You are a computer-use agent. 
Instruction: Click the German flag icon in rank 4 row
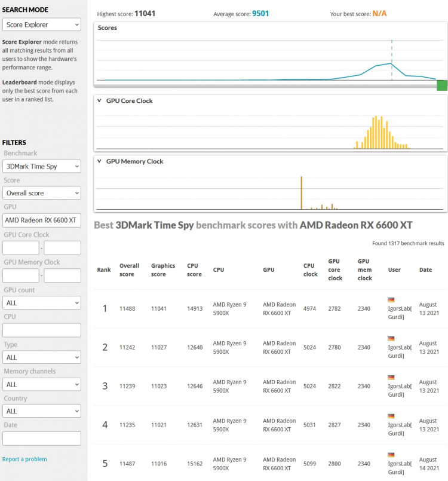coord(391,416)
